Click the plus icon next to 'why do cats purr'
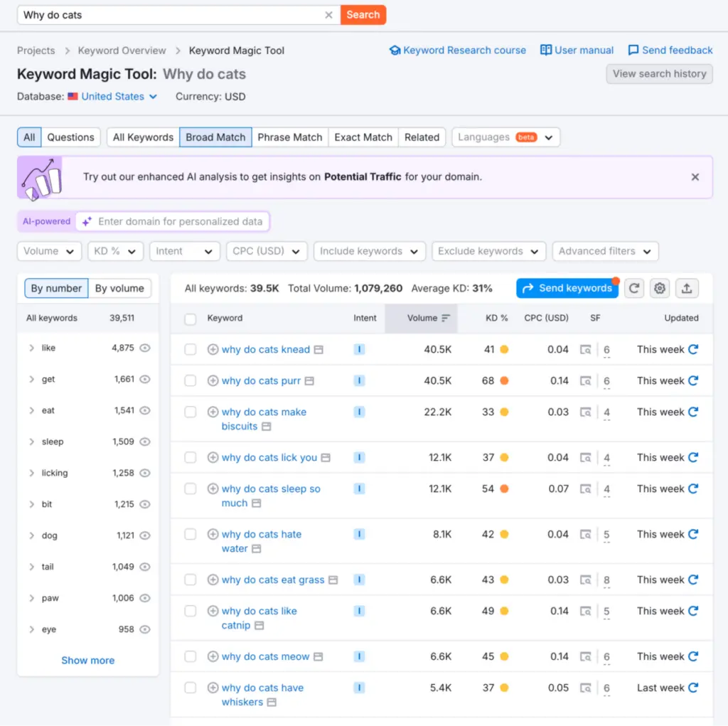The width and height of the screenshot is (728, 726). click(213, 381)
